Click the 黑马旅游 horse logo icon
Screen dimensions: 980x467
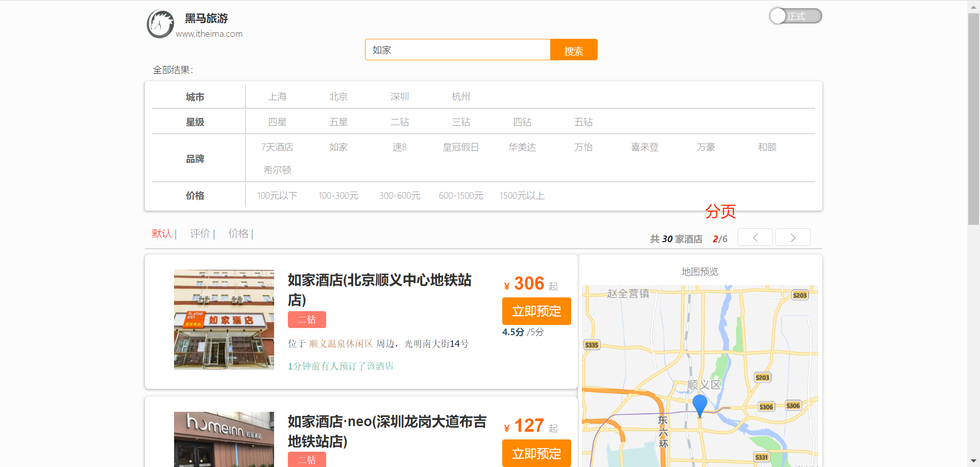pyautogui.click(x=160, y=24)
